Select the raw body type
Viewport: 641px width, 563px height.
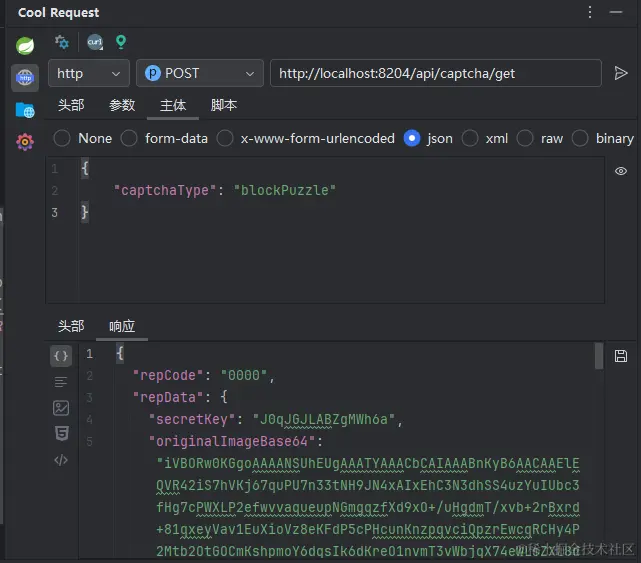540,138
